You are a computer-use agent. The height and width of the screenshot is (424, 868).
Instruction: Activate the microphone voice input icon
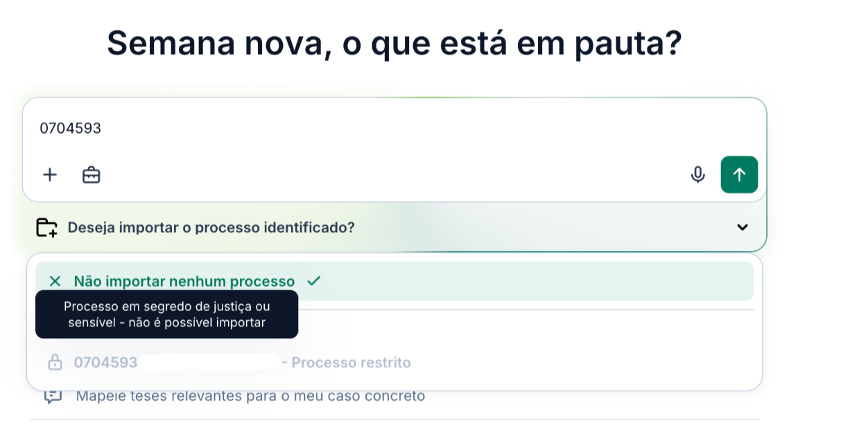697,175
